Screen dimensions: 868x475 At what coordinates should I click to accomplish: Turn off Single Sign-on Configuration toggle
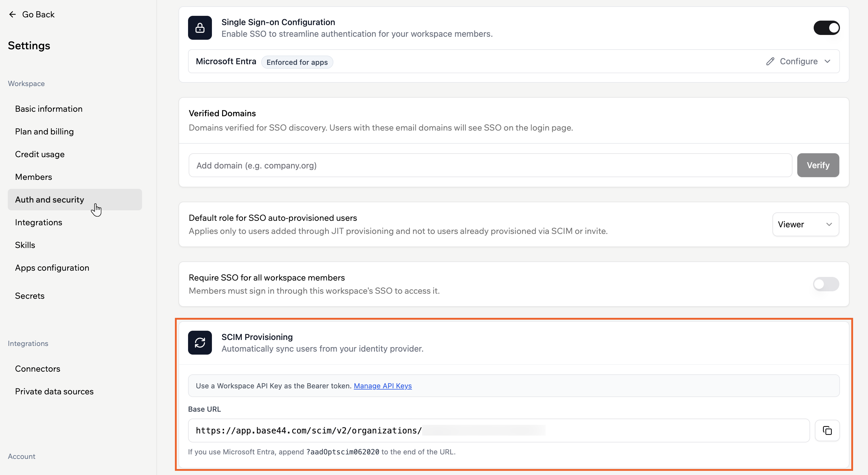coord(826,28)
